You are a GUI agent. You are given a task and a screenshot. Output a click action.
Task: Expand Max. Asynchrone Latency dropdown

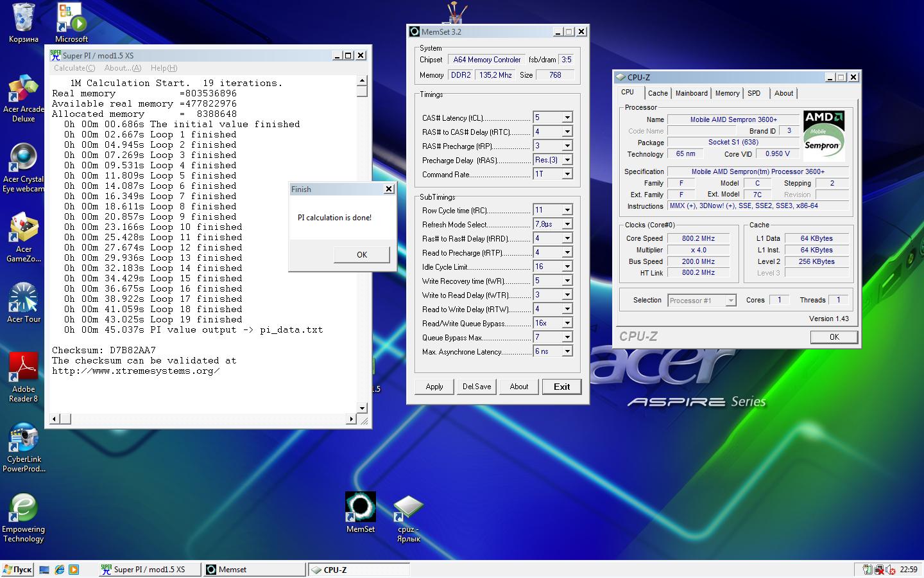coord(567,351)
